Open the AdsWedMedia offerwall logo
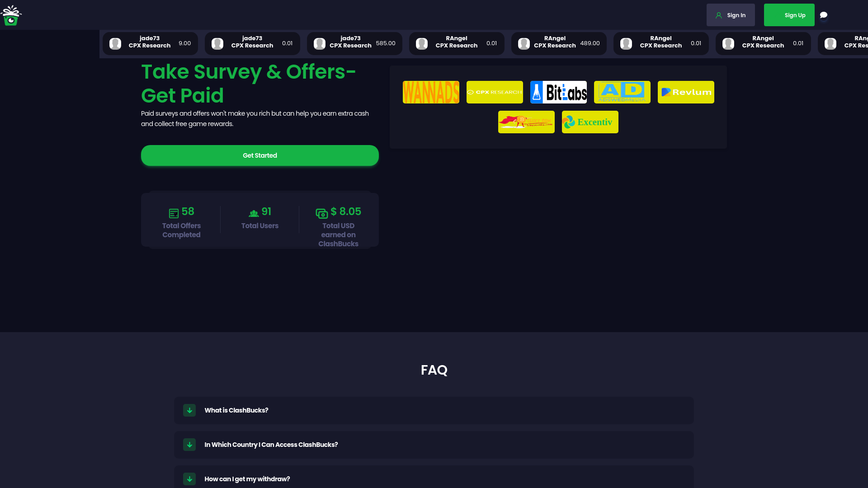 pos(622,92)
